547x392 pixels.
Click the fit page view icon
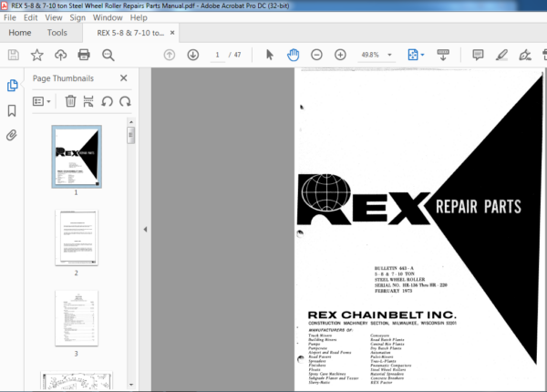[x=413, y=55]
